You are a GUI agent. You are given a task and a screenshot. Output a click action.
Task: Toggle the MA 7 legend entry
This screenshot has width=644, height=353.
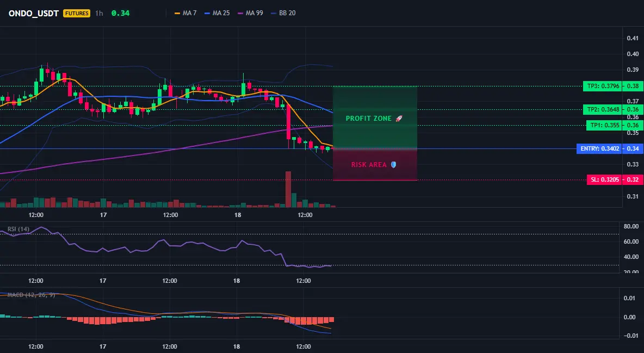[185, 13]
